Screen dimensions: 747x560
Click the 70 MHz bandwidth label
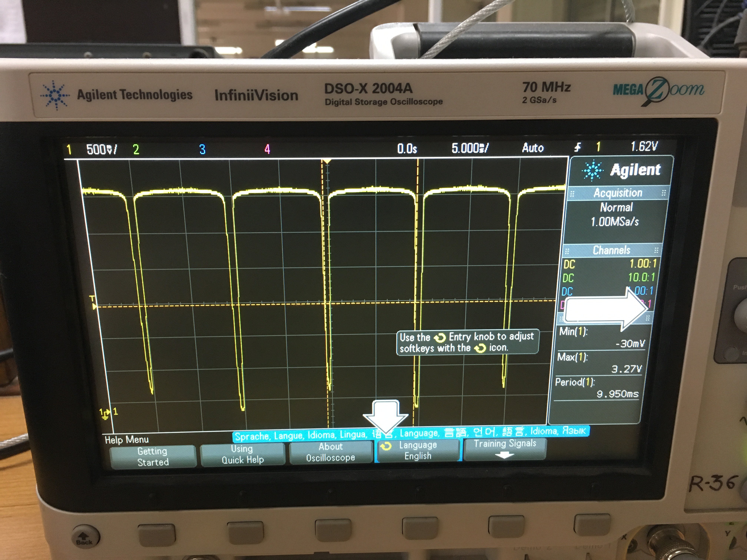pyautogui.click(x=546, y=87)
